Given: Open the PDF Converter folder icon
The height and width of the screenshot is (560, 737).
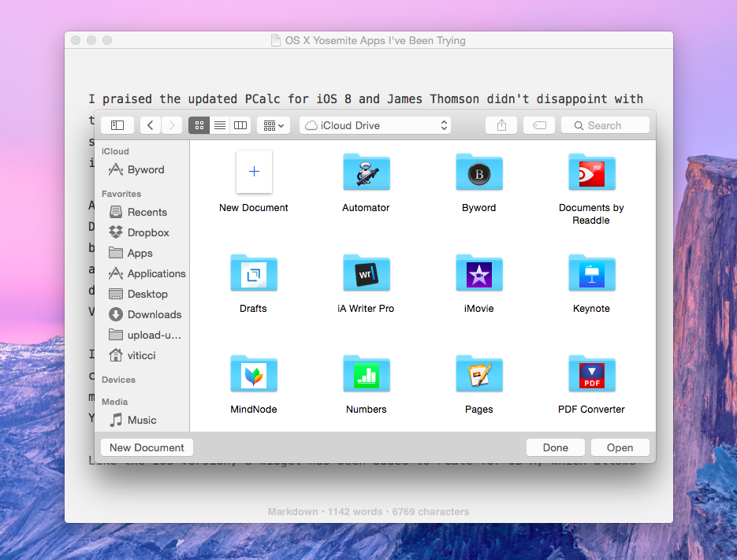Looking at the screenshot, I should pos(592,374).
